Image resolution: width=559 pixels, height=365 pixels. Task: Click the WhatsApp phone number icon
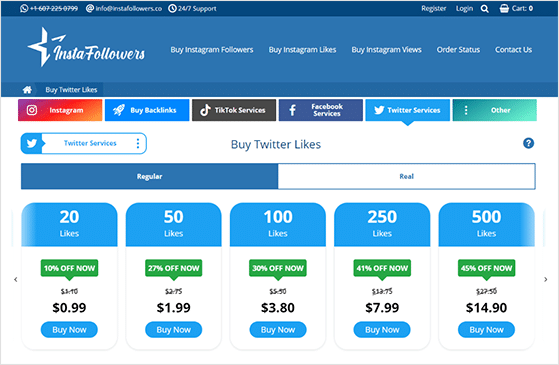[x=24, y=8]
